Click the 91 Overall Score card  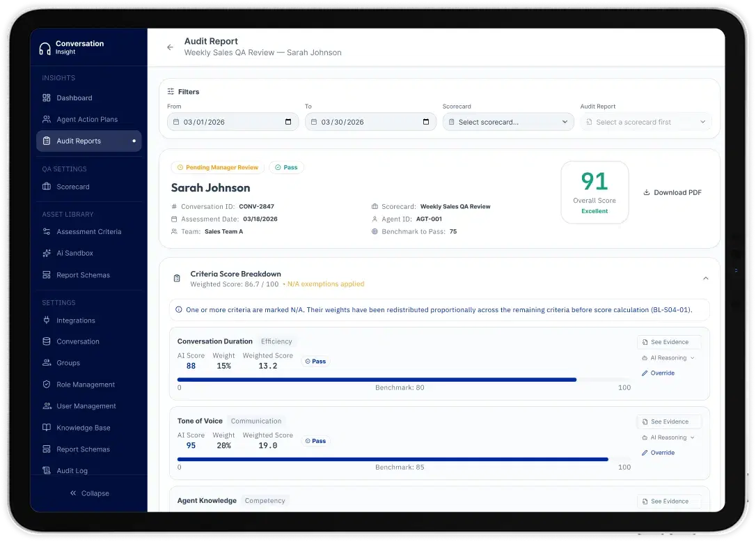pos(594,192)
